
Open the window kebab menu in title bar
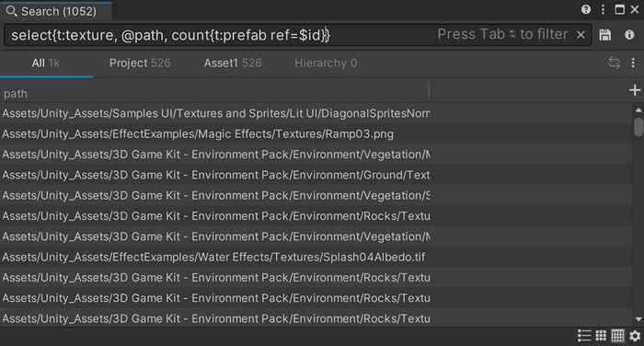click(603, 9)
